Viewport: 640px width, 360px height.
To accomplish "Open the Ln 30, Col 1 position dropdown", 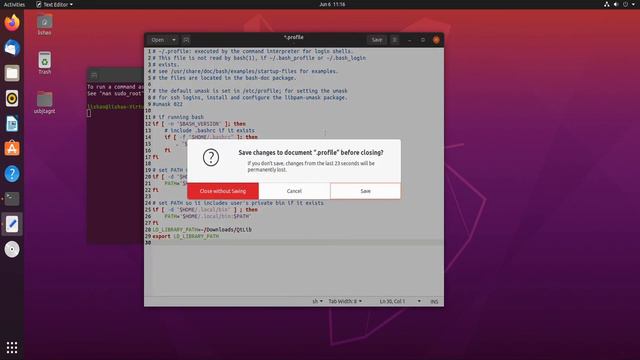I will coord(400,301).
